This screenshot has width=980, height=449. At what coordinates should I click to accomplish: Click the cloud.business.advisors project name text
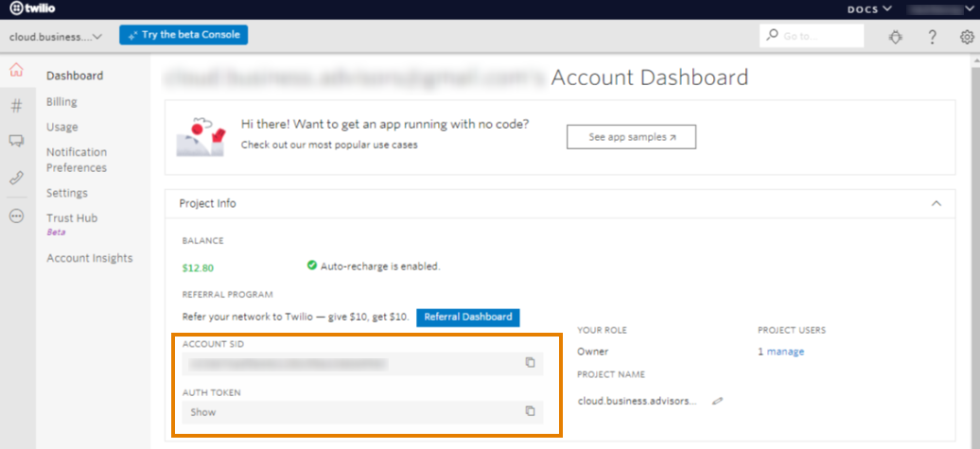[637, 401]
